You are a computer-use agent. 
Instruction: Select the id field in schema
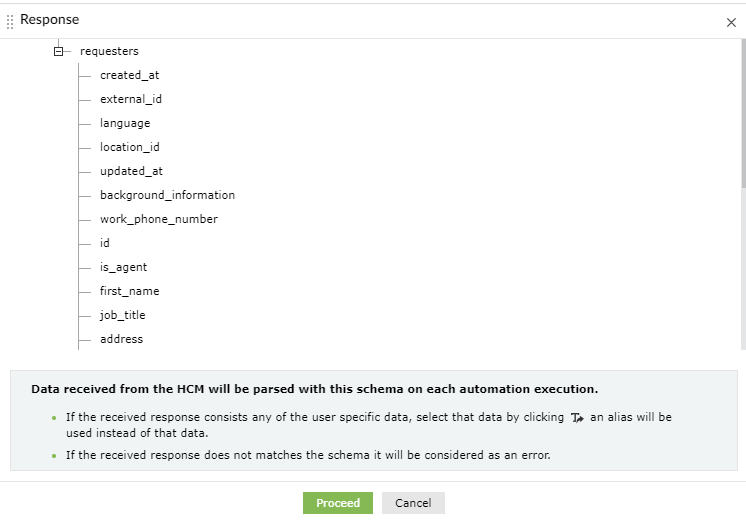tap(105, 243)
